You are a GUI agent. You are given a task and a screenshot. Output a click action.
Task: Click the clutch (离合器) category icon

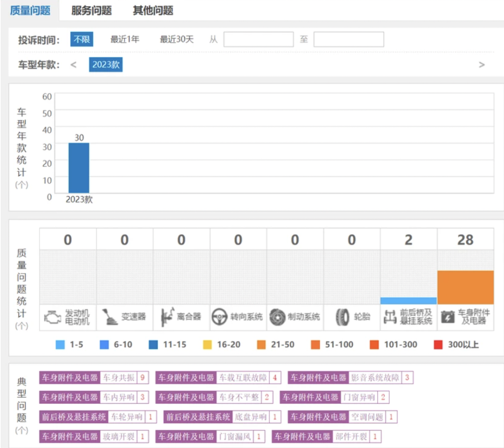pyautogui.click(x=167, y=317)
